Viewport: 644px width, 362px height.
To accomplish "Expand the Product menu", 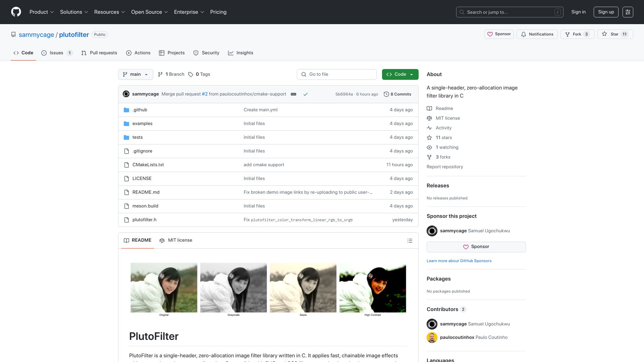I will point(42,12).
